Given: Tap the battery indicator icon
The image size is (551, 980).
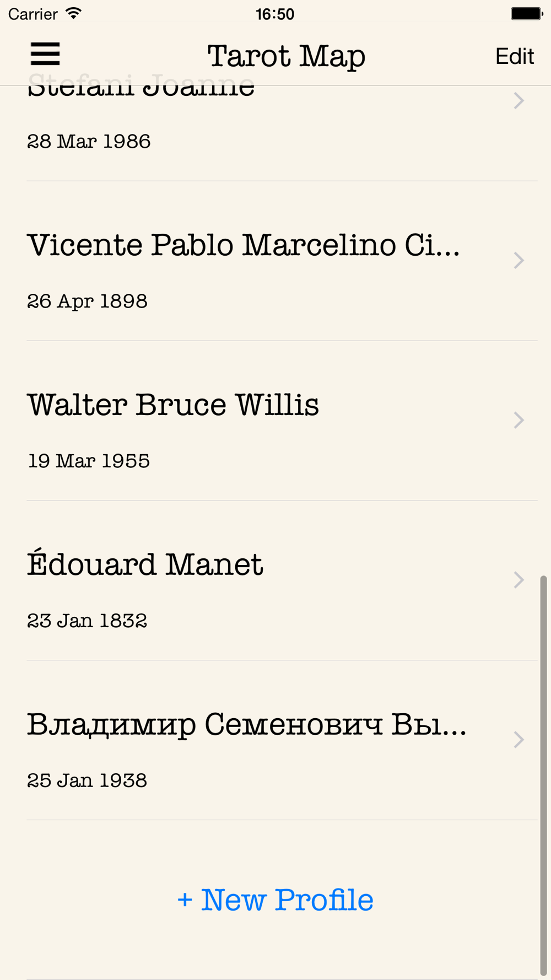Looking at the screenshot, I should pyautogui.click(x=526, y=13).
